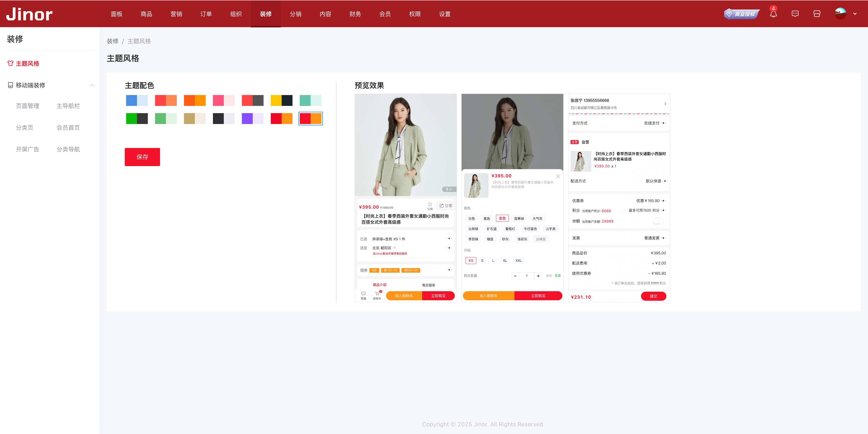Image resolution: width=868 pixels, height=434 pixels.
Task: Click the 提交 submit button in preview
Action: click(x=653, y=296)
